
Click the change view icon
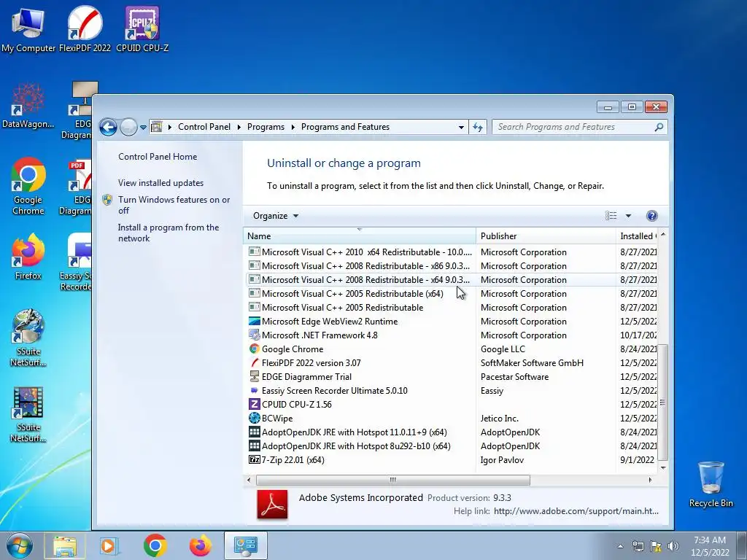[x=611, y=216]
